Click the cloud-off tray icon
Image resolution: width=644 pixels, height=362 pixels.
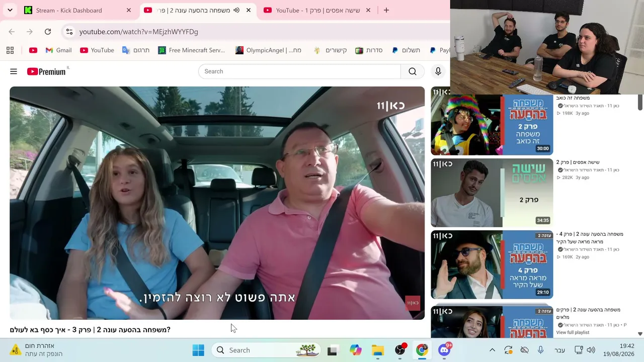pyautogui.click(x=524, y=350)
